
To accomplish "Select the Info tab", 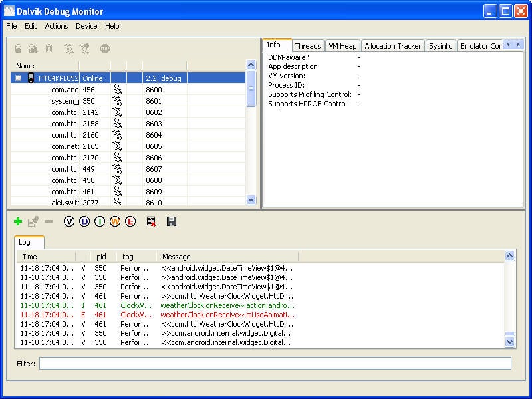I will (277, 45).
